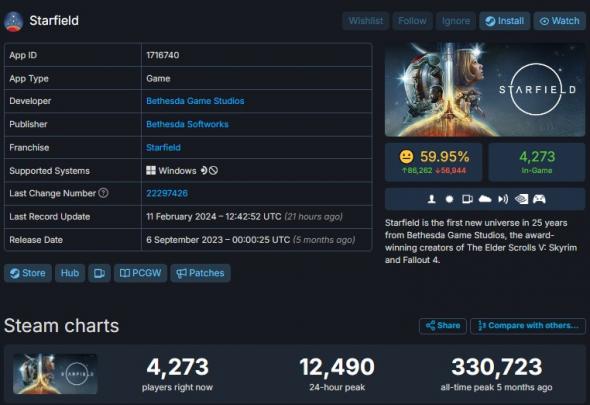Viewport: 590px width, 405px height.
Task: Click the controller support icon
Action: click(x=539, y=199)
